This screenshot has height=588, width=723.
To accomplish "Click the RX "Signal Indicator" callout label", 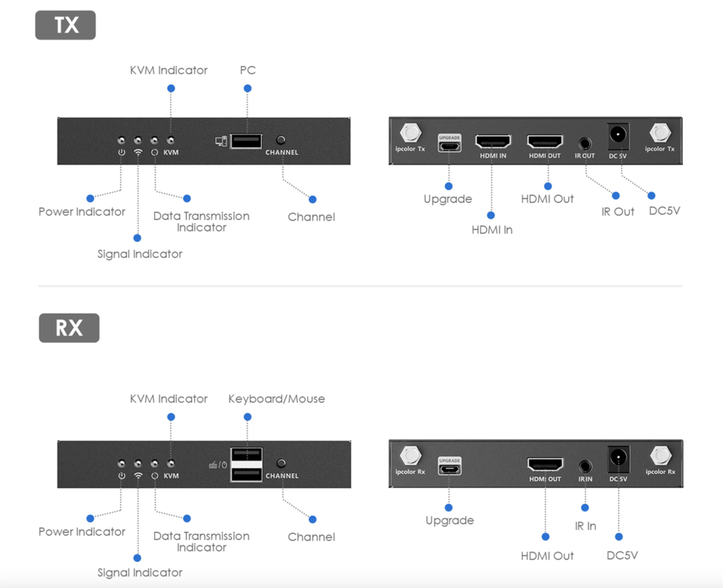I will tap(140, 572).
